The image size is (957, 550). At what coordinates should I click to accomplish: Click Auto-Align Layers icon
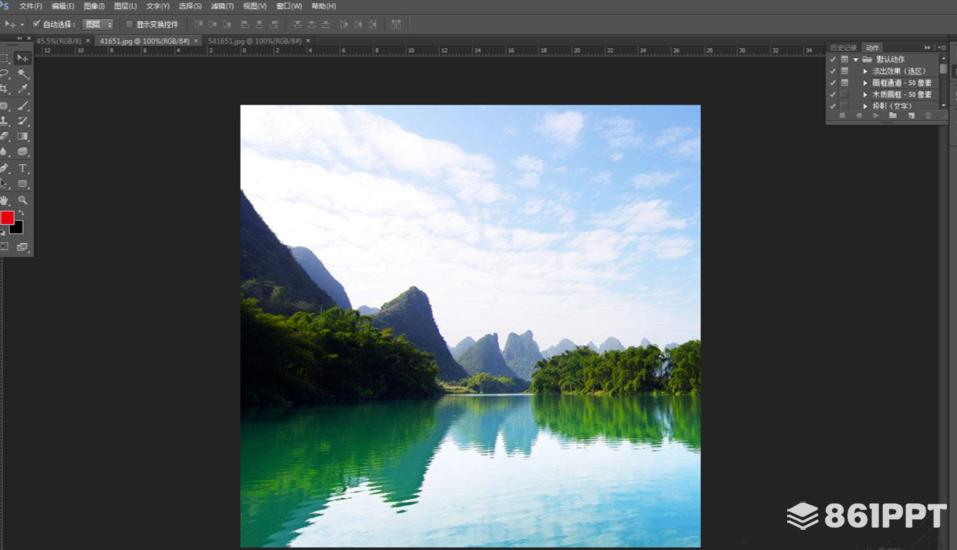click(396, 24)
